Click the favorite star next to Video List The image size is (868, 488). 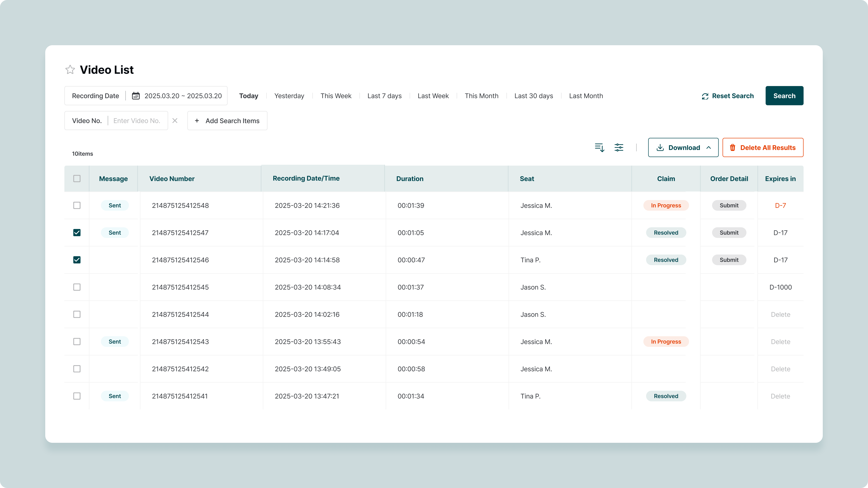click(x=70, y=70)
